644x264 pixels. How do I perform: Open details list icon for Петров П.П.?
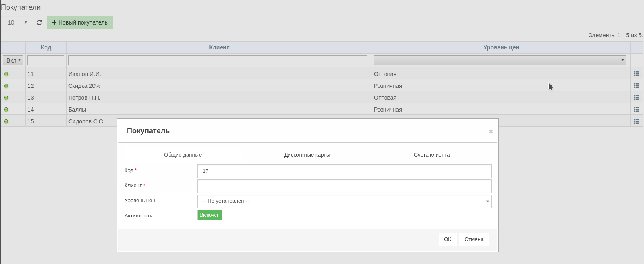pyautogui.click(x=637, y=98)
